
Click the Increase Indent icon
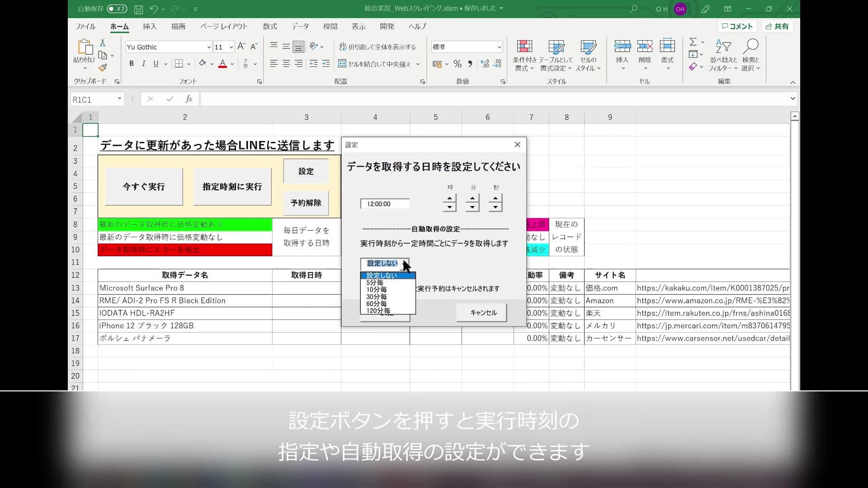[x=326, y=64]
